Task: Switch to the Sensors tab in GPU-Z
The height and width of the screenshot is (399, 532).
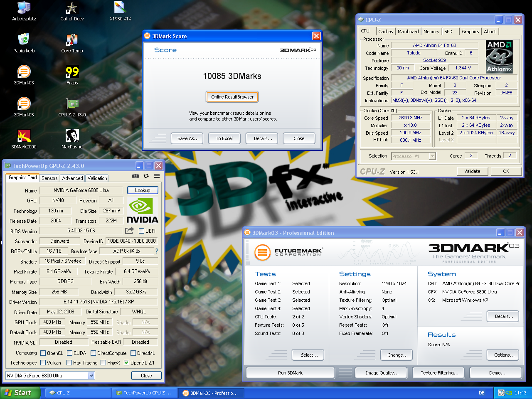Action: pos(49,178)
